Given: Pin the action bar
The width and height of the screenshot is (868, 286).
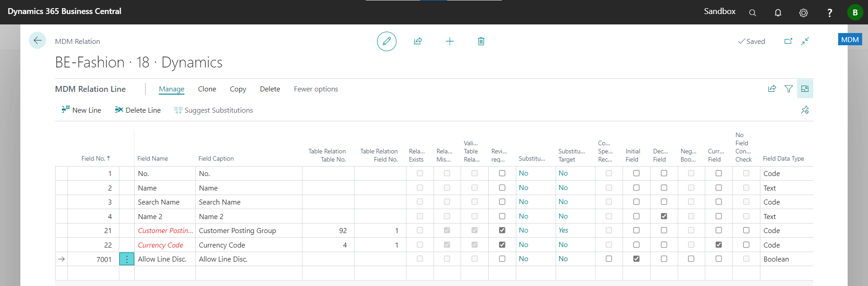Looking at the screenshot, I should pos(805,110).
